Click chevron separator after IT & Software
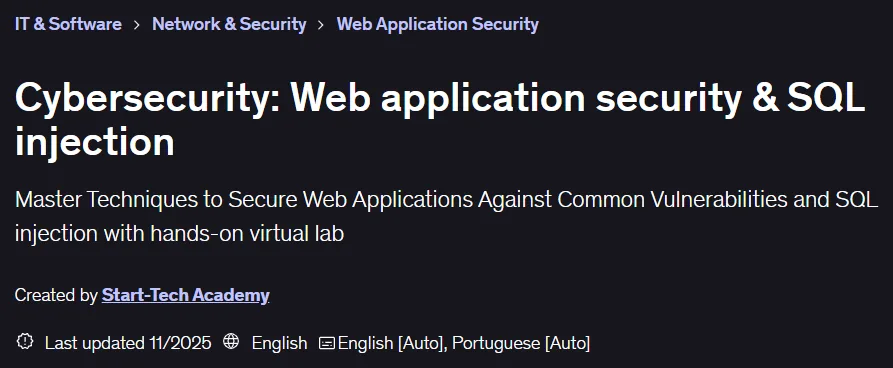Viewport: 893px width, 368px height. [137, 25]
